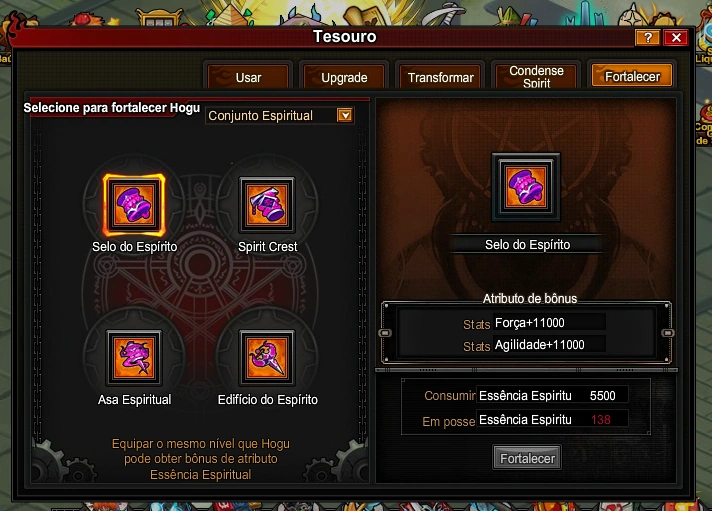Close the Tesouro window
The width and height of the screenshot is (712, 511).
(676, 38)
